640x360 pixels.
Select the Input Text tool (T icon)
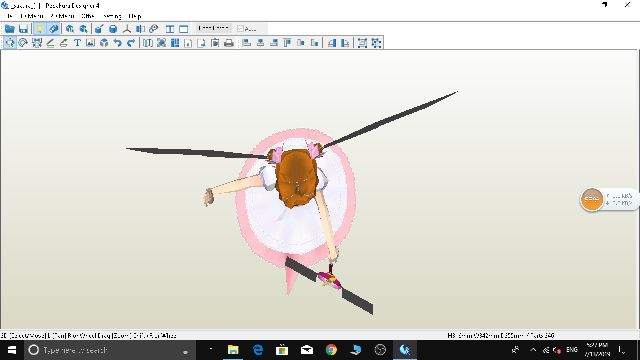coord(77,42)
